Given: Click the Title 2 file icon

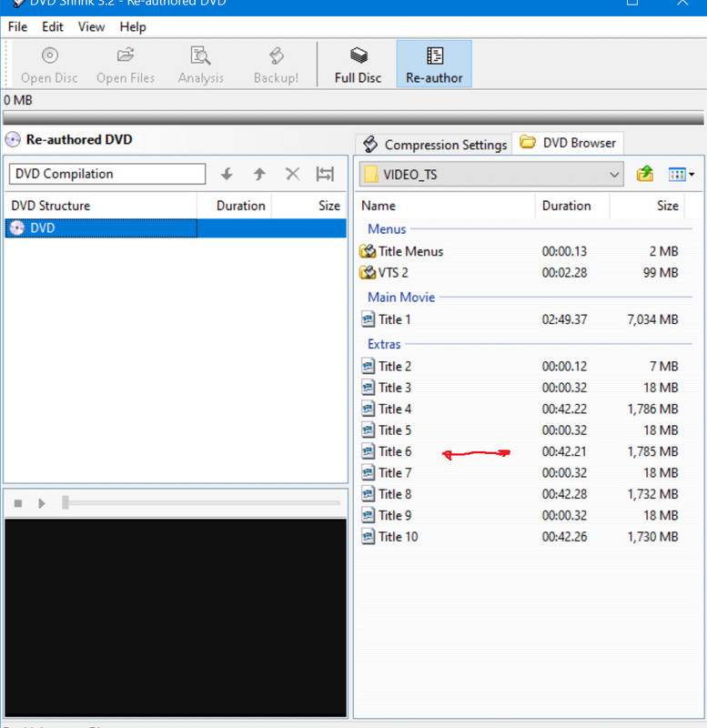Looking at the screenshot, I should pyautogui.click(x=369, y=367).
